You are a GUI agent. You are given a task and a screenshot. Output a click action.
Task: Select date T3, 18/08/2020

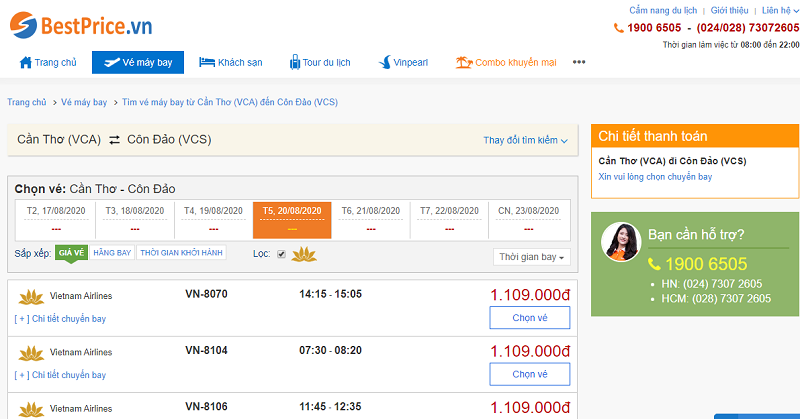(135, 220)
